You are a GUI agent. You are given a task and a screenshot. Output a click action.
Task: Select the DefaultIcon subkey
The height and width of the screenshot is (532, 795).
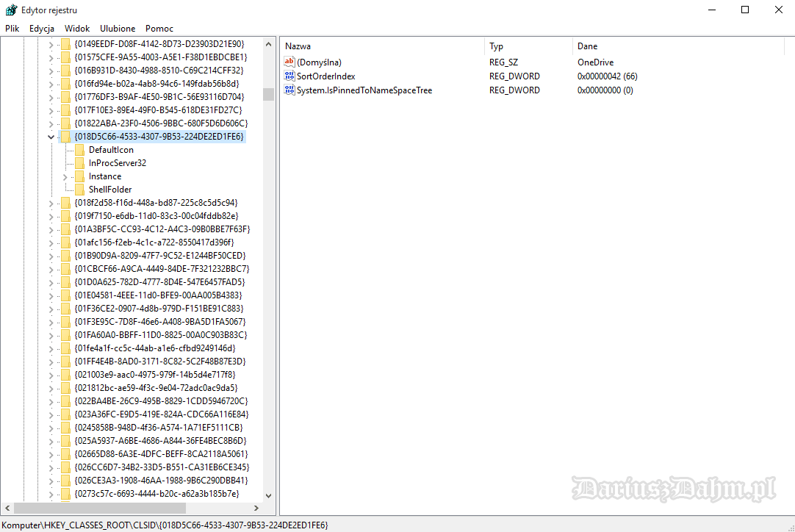click(x=111, y=150)
